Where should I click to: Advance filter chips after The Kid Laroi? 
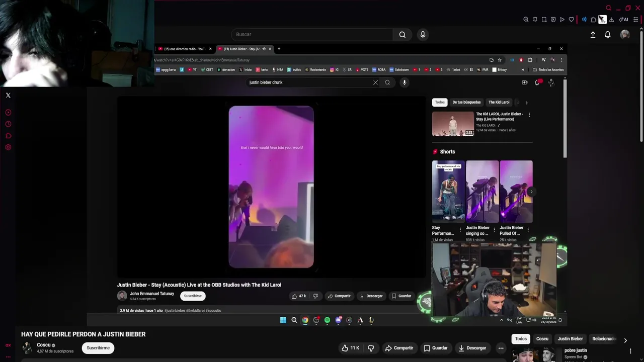pos(526,103)
